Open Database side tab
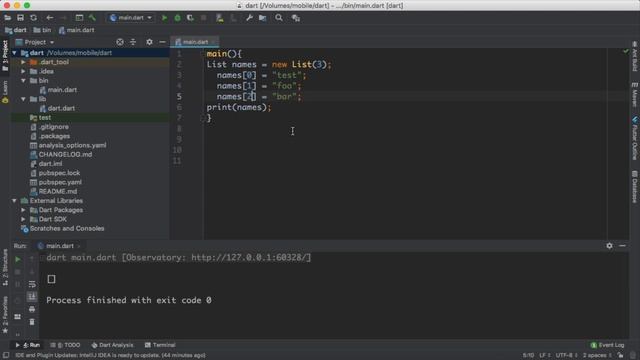Viewport: 640px width, 360px height. 635,187
